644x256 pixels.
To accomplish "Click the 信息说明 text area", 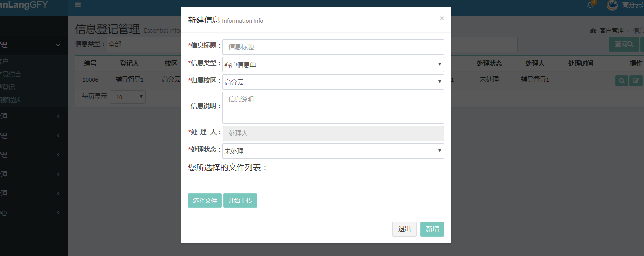I will coord(333,107).
